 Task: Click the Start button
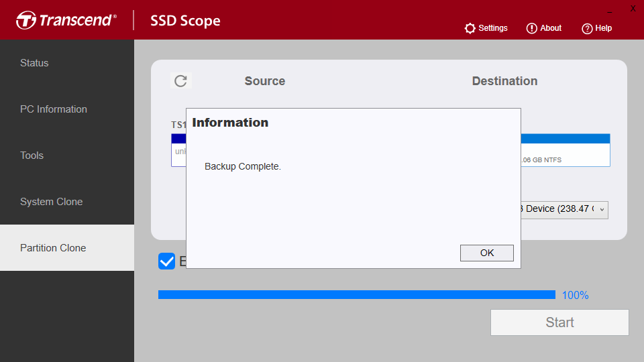[559, 322]
